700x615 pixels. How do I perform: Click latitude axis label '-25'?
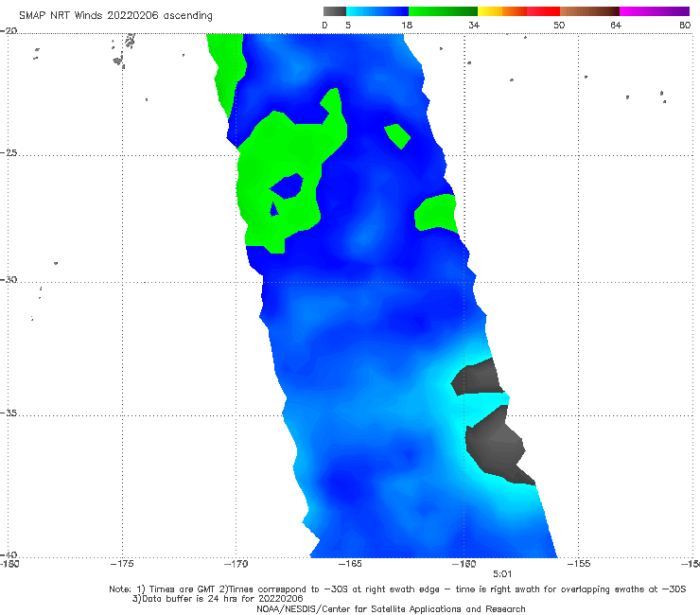click(x=9, y=152)
